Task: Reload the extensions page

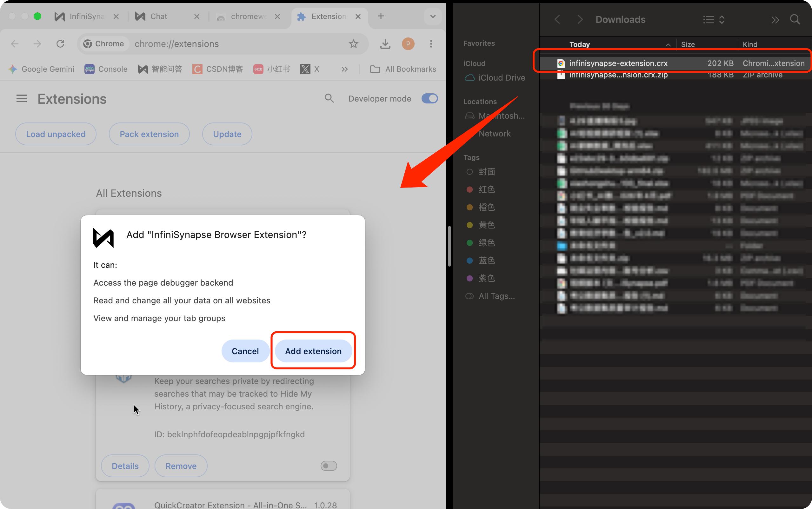Action: [x=60, y=44]
